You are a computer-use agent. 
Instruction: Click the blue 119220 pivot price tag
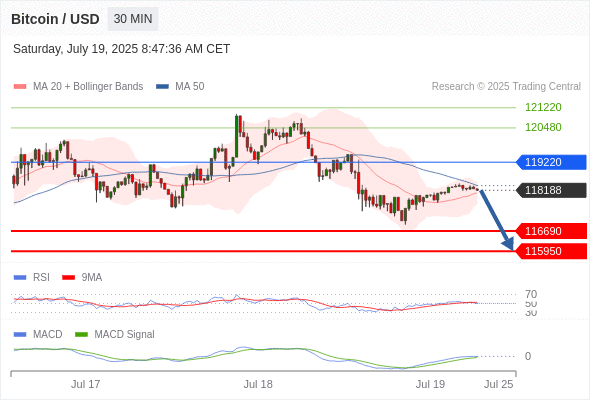click(551, 162)
